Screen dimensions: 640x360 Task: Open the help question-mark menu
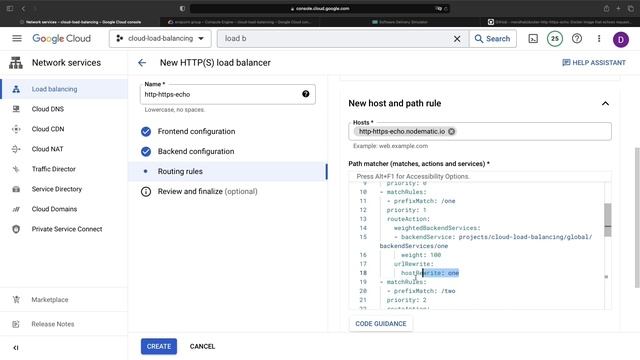click(577, 39)
